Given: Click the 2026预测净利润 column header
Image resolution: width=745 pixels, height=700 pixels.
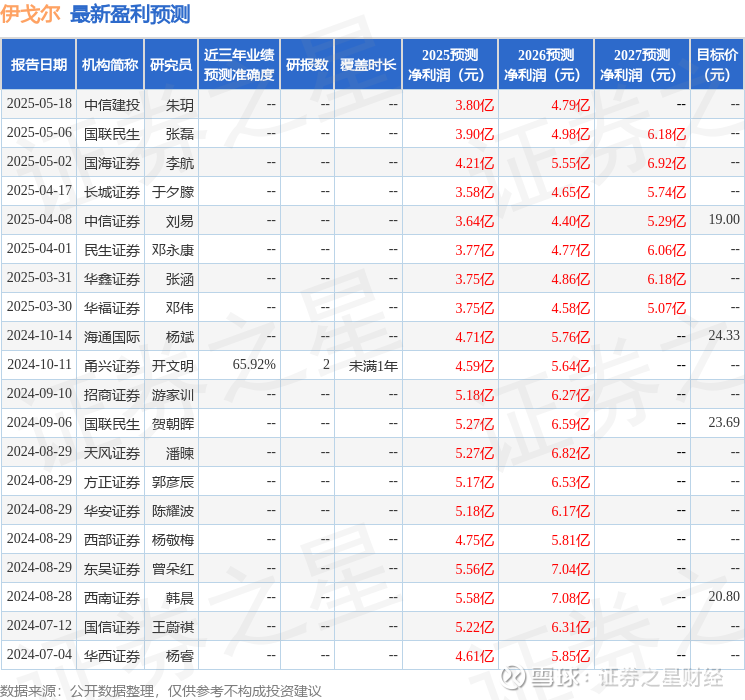Looking at the screenshot, I should (x=546, y=65).
